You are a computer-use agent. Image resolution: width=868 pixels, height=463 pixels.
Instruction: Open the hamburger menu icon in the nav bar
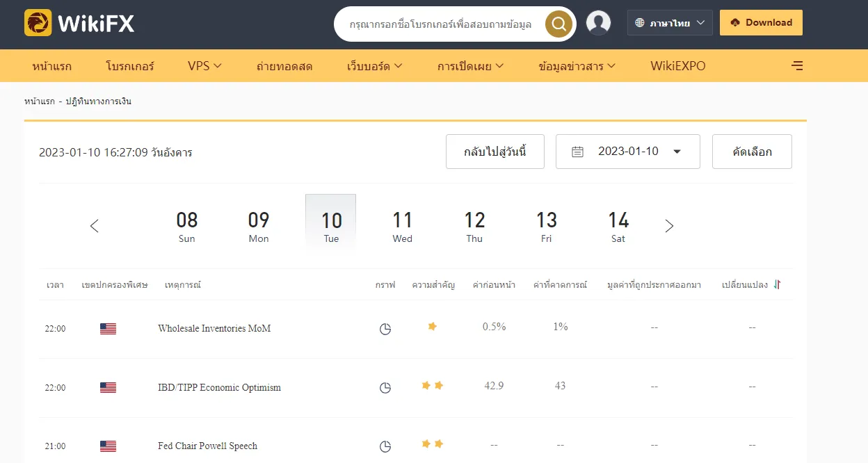[797, 66]
